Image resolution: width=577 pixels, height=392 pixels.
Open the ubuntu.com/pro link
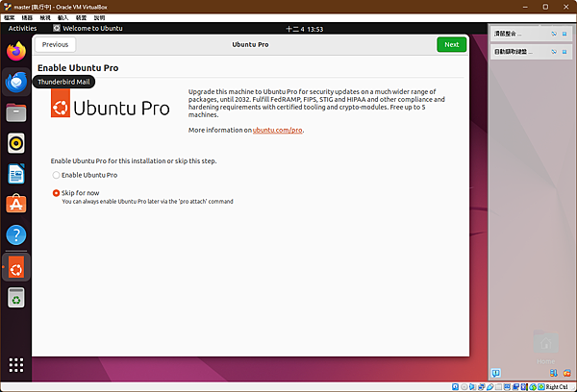pyautogui.click(x=278, y=130)
